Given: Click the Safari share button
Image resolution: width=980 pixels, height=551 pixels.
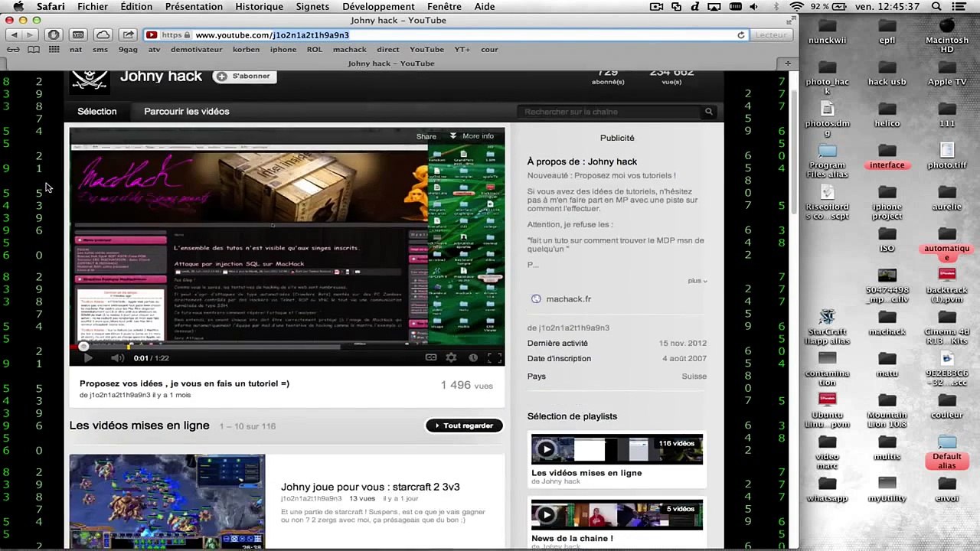Looking at the screenshot, I should coord(128,35).
